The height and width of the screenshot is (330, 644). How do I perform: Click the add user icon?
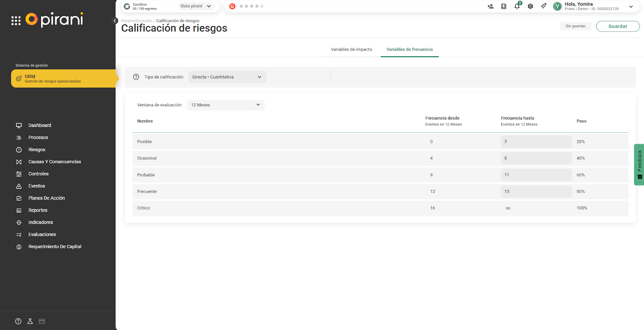click(490, 6)
